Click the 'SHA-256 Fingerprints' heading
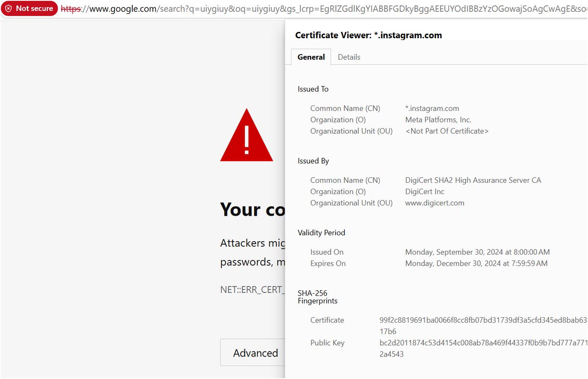Image resolution: width=588 pixels, height=379 pixels. (318, 297)
